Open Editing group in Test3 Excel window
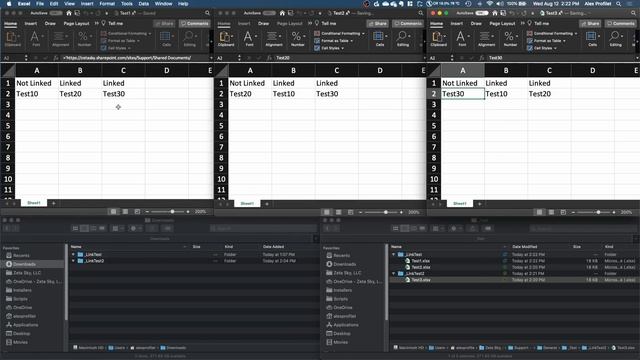 615,39
